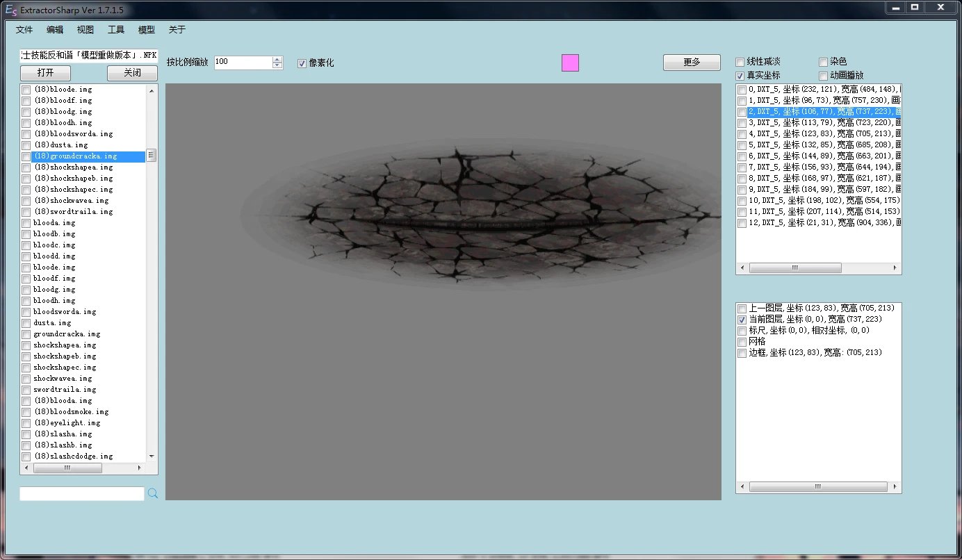Open the 工具 menu
The width and height of the screenshot is (962, 560).
(116, 30)
